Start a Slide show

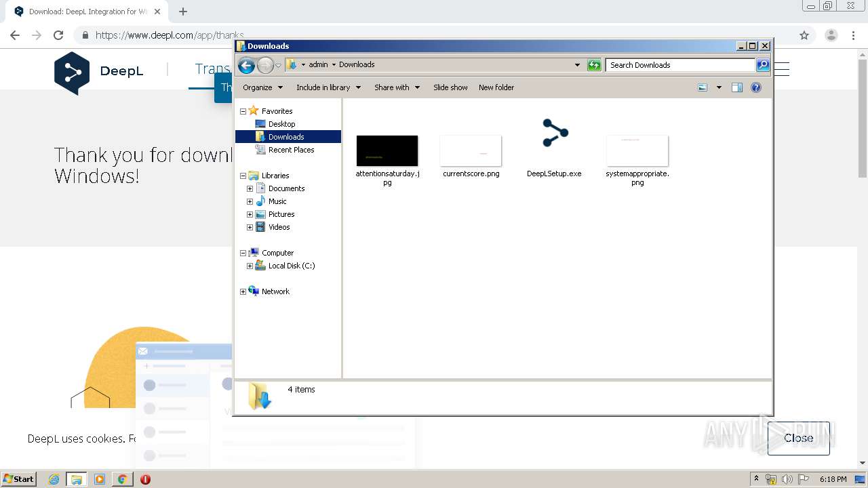pyautogui.click(x=450, y=87)
